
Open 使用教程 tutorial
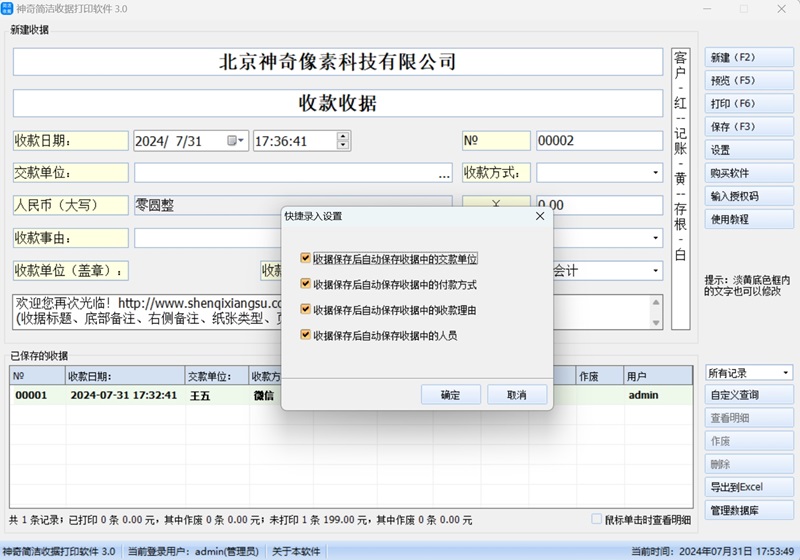point(749,219)
